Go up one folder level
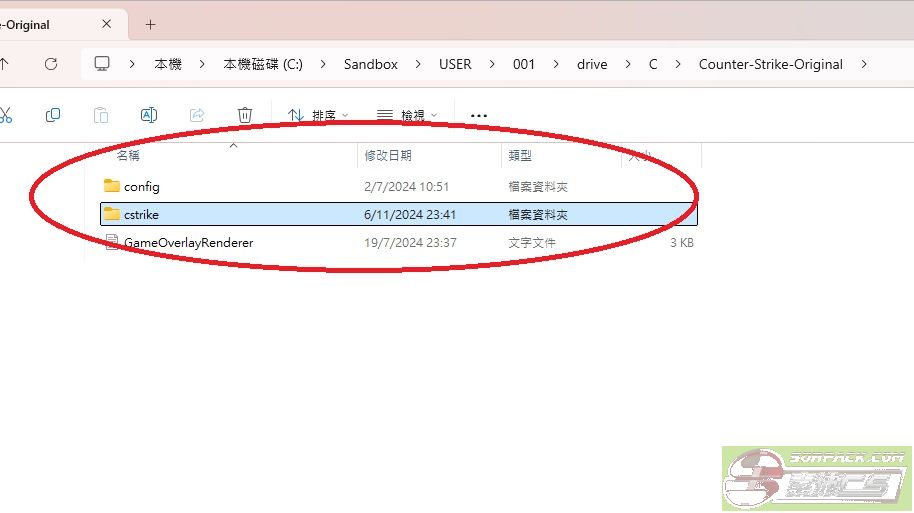The height and width of the screenshot is (513, 914). pos(4,64)
